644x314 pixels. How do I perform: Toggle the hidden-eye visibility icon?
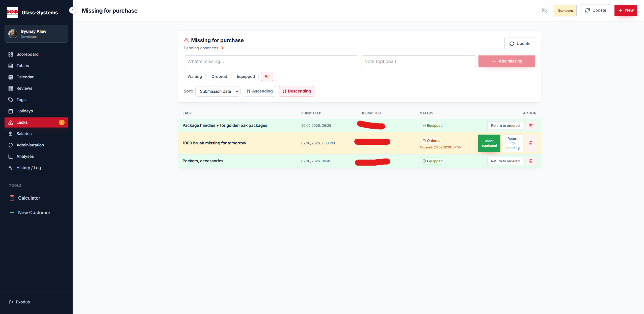[544, 10]
